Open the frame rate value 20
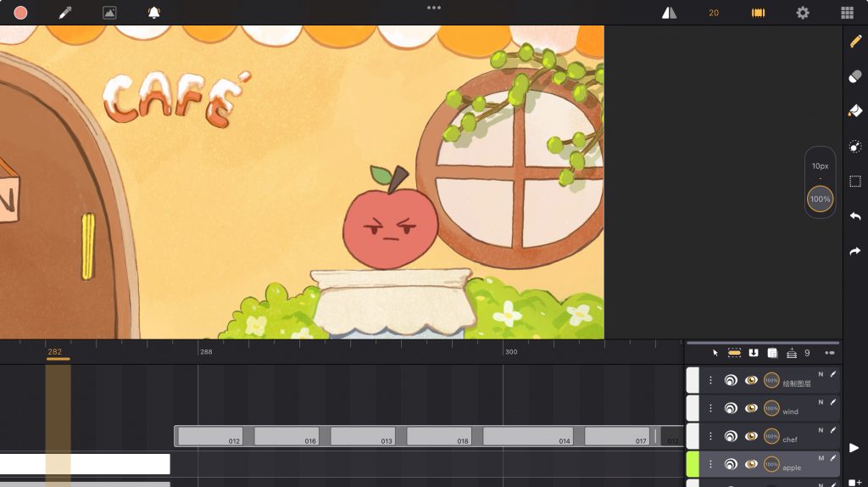 click(714, 13)
